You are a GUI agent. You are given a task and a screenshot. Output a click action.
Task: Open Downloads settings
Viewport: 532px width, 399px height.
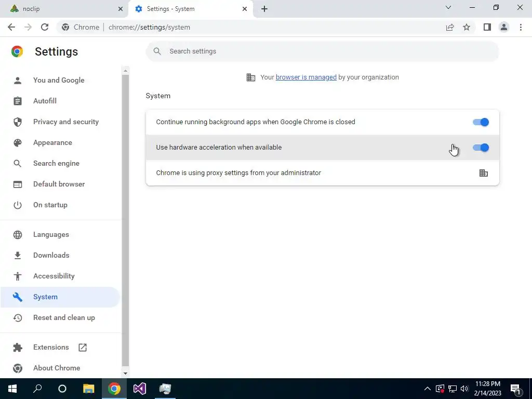click(60, 256)
